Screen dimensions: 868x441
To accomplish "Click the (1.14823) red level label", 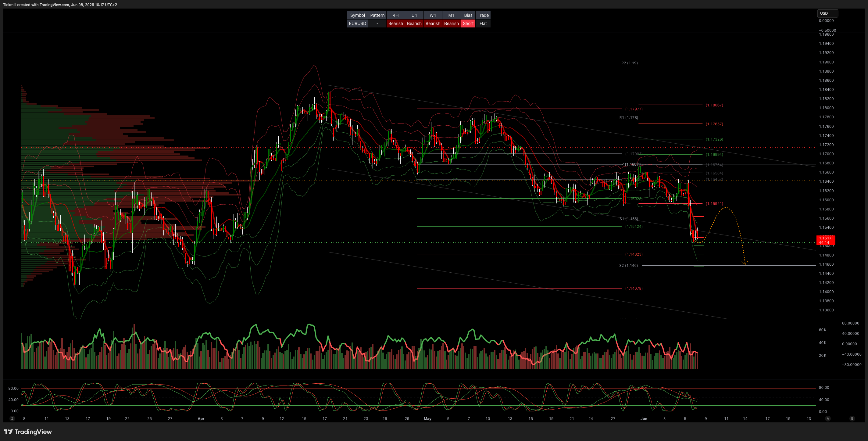I will click(634, 254).
